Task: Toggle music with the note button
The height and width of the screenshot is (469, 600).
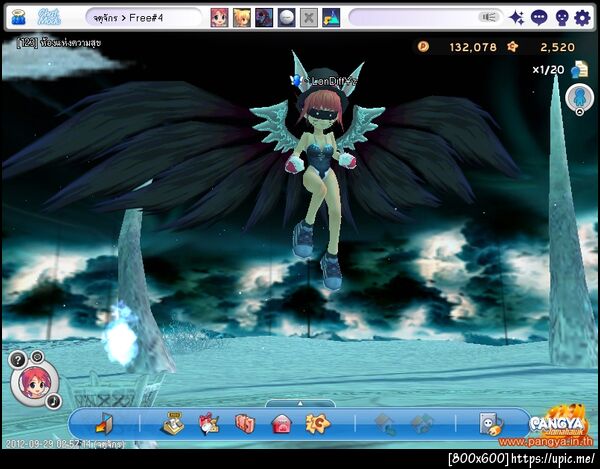Action: pyautogui.click(x=54, y=401)
